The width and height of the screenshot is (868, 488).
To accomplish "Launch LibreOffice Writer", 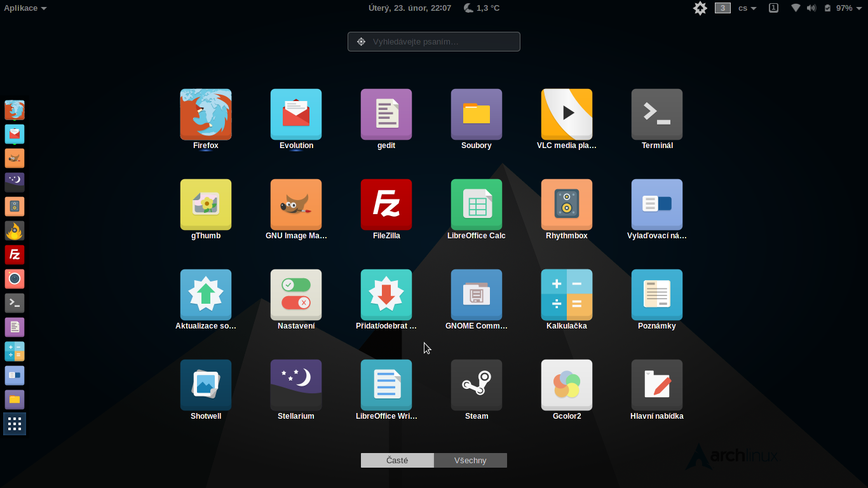I will coord(386,386).
